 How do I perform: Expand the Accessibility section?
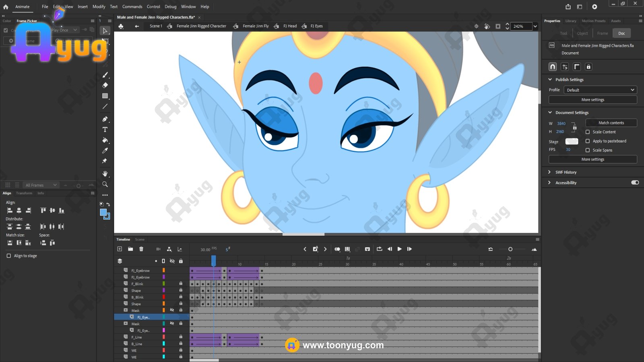pyautogui.click(x=550, y=183)
